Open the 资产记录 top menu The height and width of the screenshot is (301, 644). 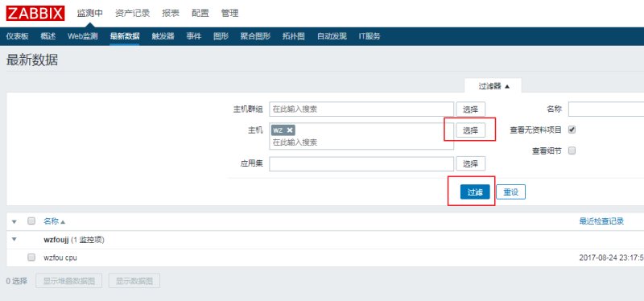coord(132,13)
